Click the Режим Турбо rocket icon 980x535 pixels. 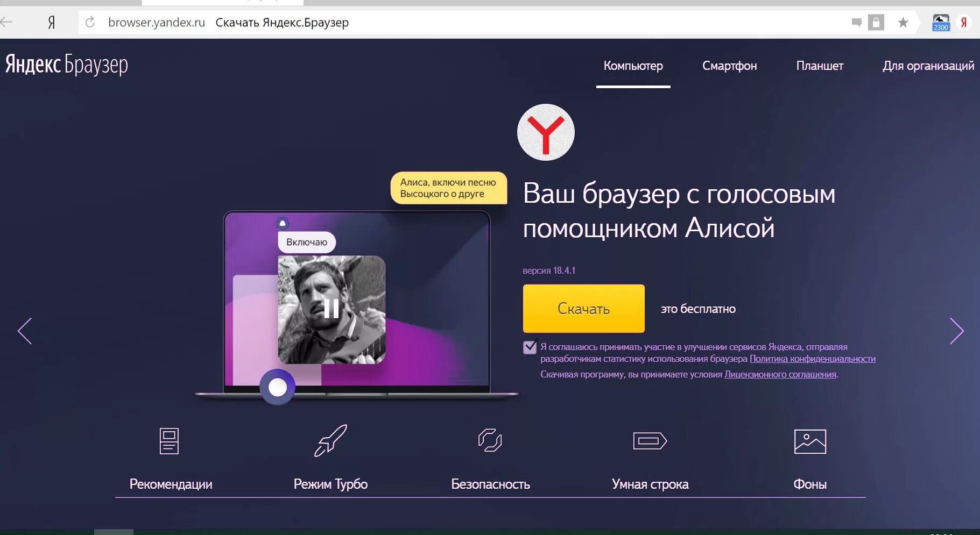(330, 440)
